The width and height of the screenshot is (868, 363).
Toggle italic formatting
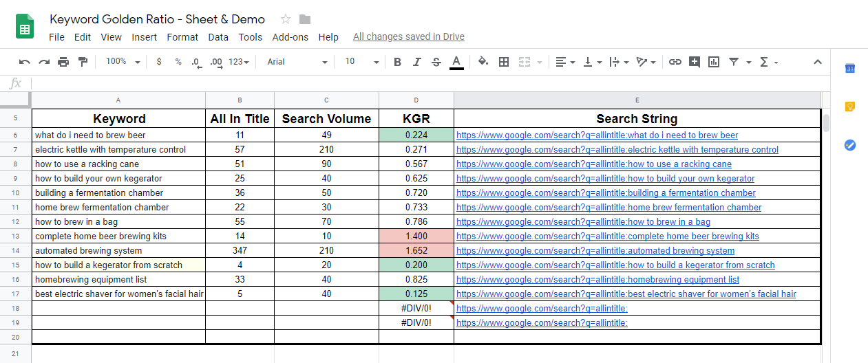[x=416, y=62]
